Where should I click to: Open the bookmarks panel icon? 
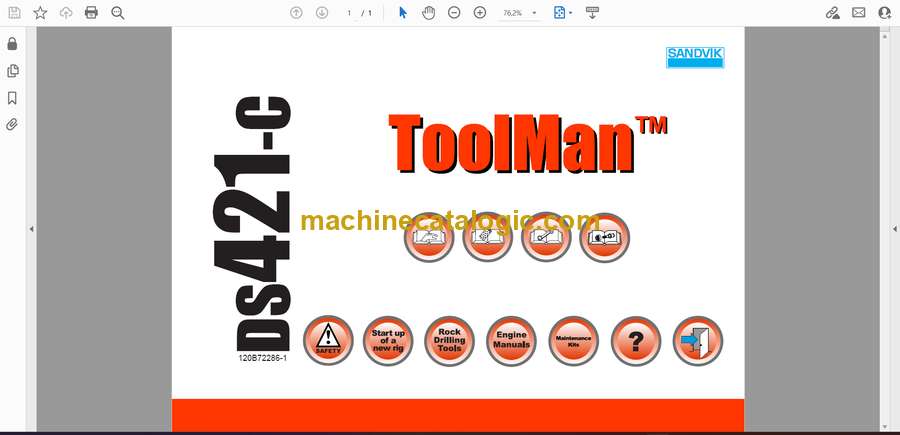click(12, 98)
